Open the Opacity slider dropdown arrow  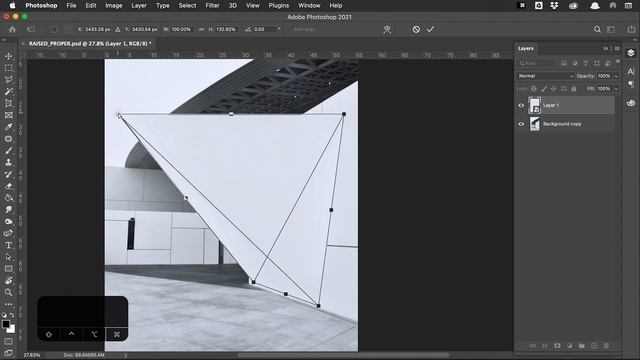click(x=616, y=76)
